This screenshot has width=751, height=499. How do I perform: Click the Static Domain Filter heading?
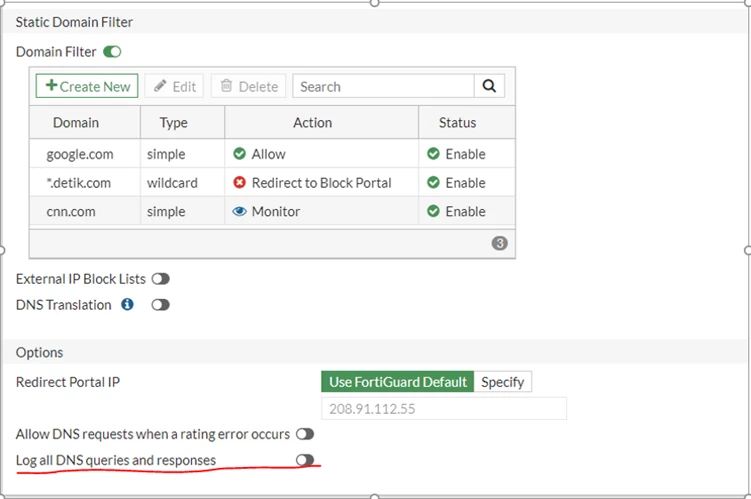pos(74,22)
